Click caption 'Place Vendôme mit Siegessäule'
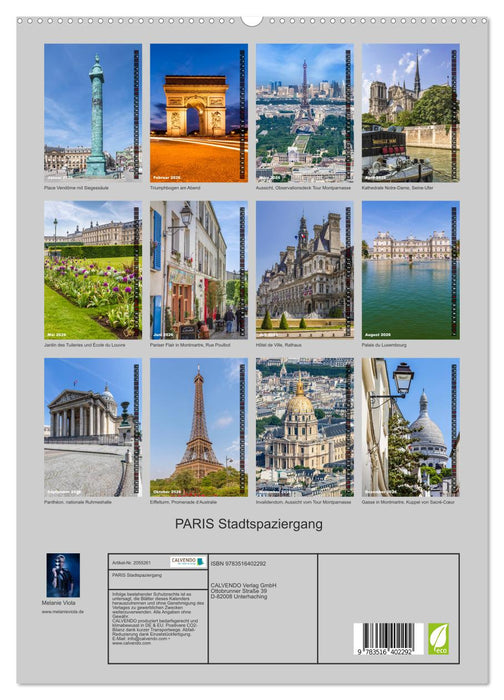Viewport: 504px width, 700px height. (76, 188)
